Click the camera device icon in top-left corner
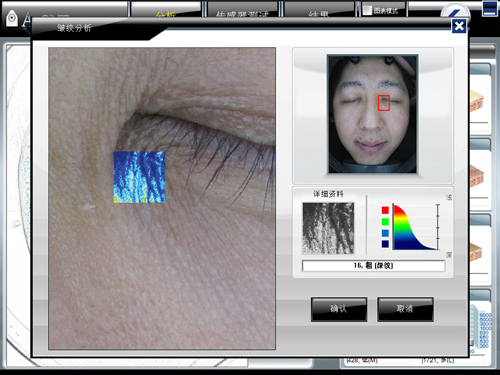Screen dimensions: 500x375 [x=12, y=19]
